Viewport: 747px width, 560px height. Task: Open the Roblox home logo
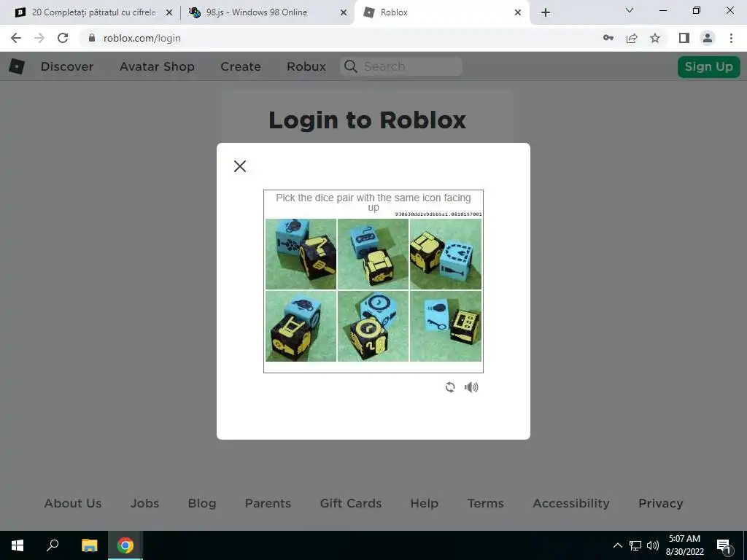tap(17, 66)
